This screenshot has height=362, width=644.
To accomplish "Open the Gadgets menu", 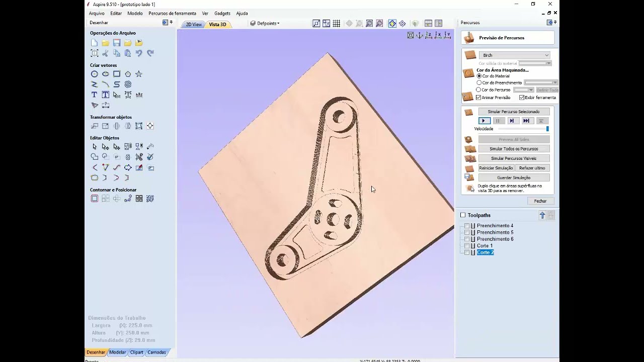I will 222,14.
